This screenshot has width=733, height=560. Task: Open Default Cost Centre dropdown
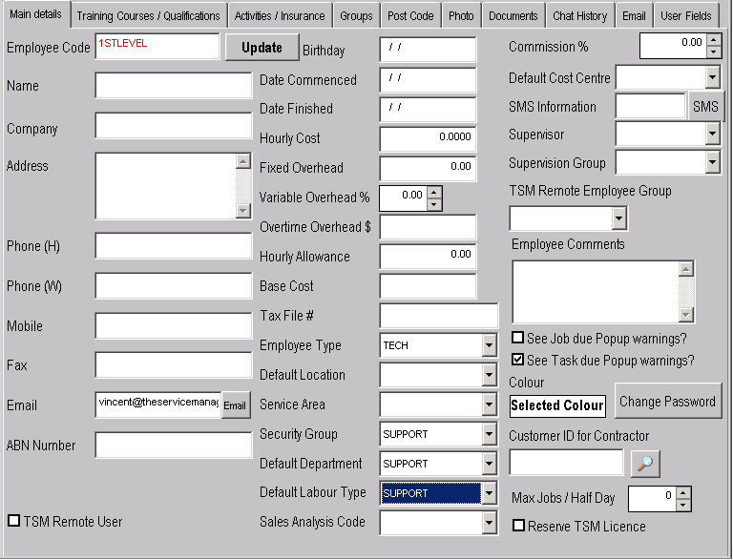(712, 78)
